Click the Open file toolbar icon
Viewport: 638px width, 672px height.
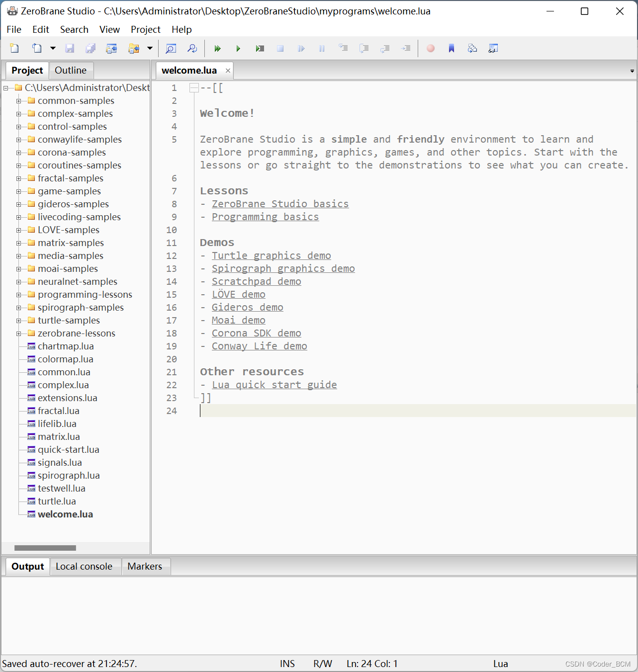pyautogui.click(x=37, y=48)
